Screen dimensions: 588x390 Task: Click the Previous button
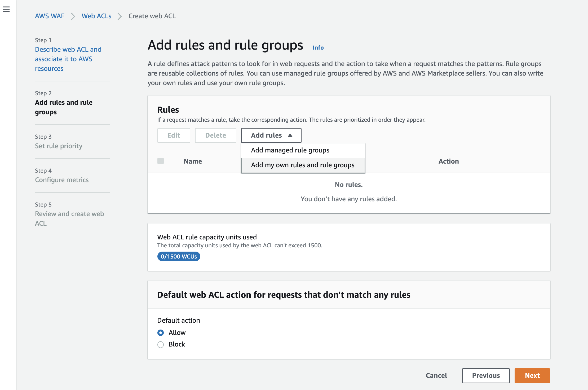pos(486,375)
